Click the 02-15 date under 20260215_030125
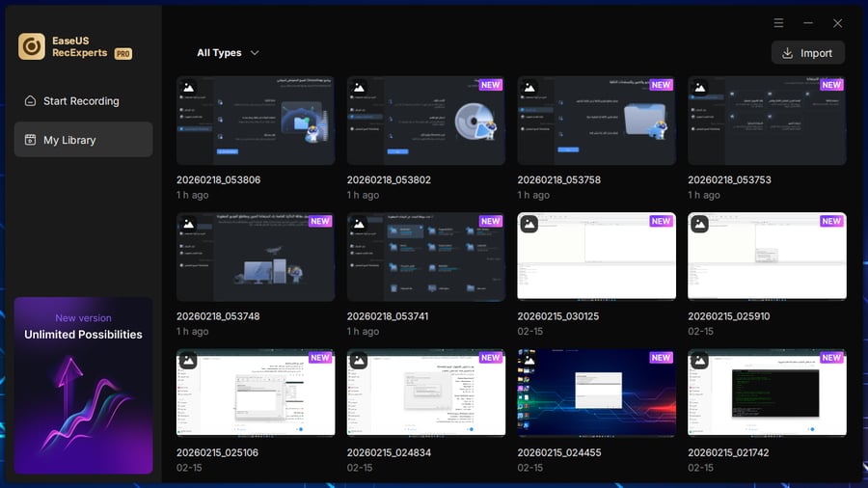 point(530,331)
